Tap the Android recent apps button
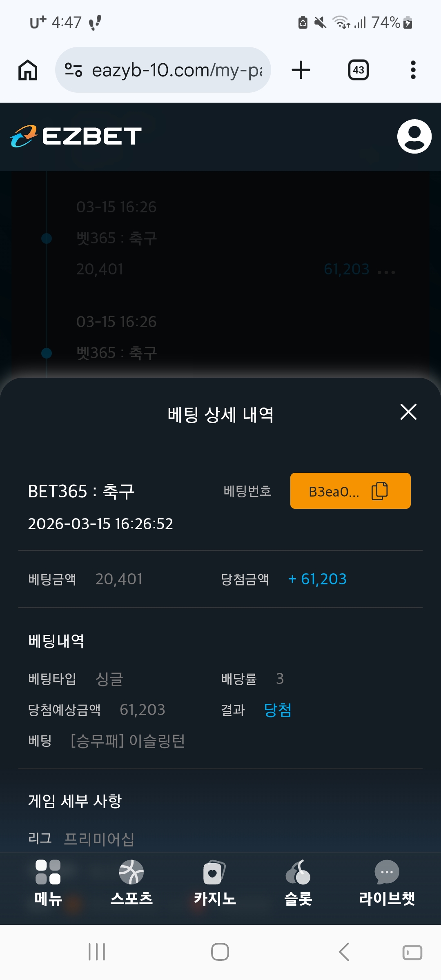The image size is (441, 980). [x=97, y=952]
